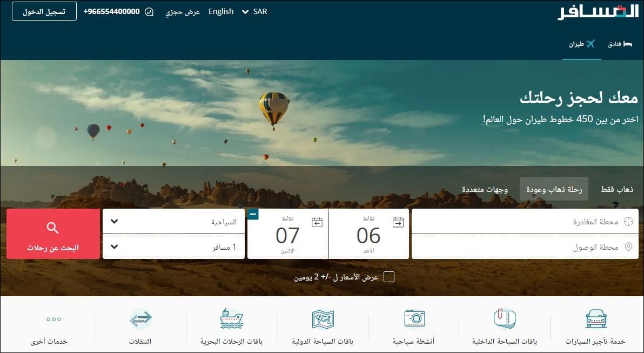Expand the 1 مسافر passengers dropdown
The height and width of the screenshot is (353, 644).
(174, 247)
